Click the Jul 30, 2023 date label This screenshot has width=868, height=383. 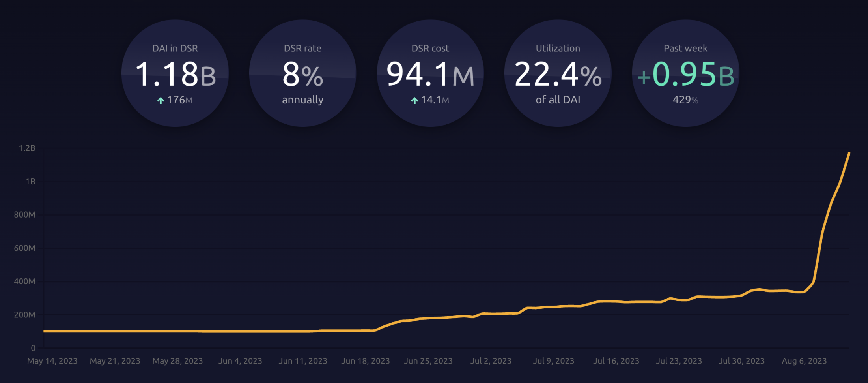click(x=741, y=361)
